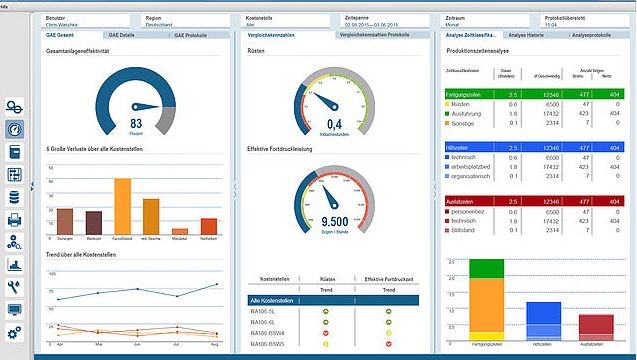Image resolution: width=637 pixels, height=360 pixels.
Task: Click the yellow Rüsten legend swatch
Action: point(447,104)
